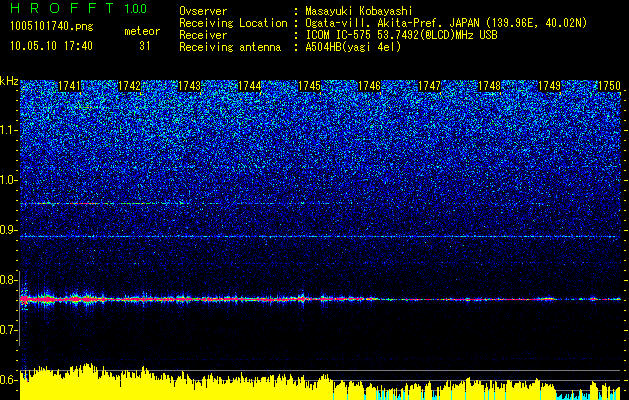629x400 pixels.
Task: Click the filename 1005101740.png
Action: point(52,27)
